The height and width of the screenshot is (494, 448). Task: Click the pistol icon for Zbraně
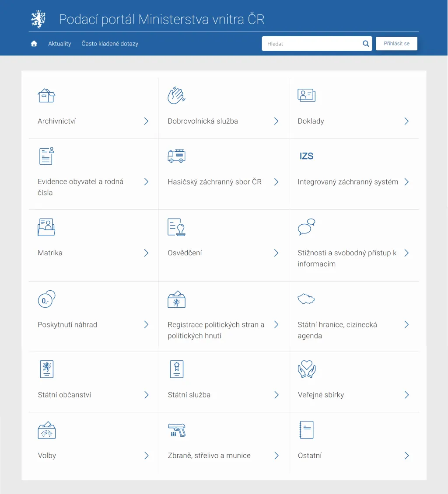click(177, 430)
